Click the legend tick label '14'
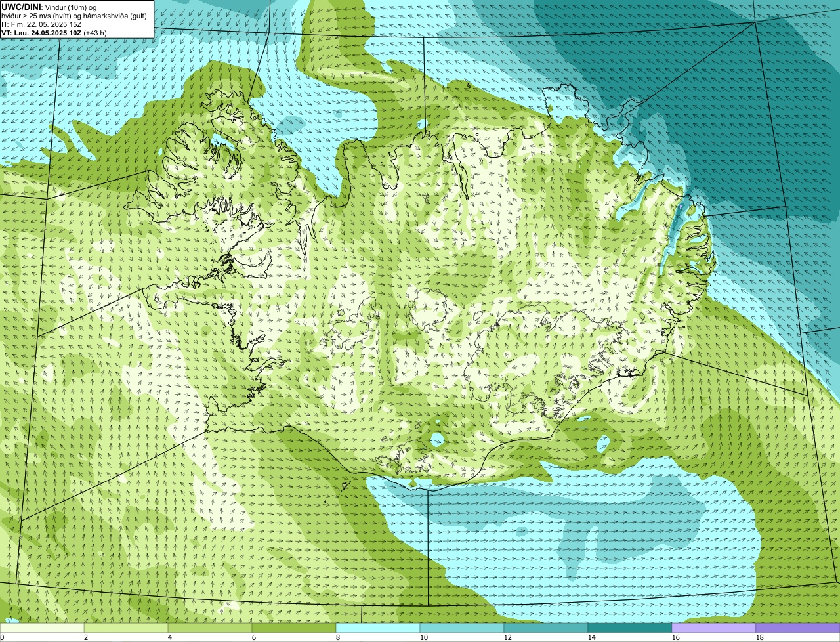 click(592, 637)
